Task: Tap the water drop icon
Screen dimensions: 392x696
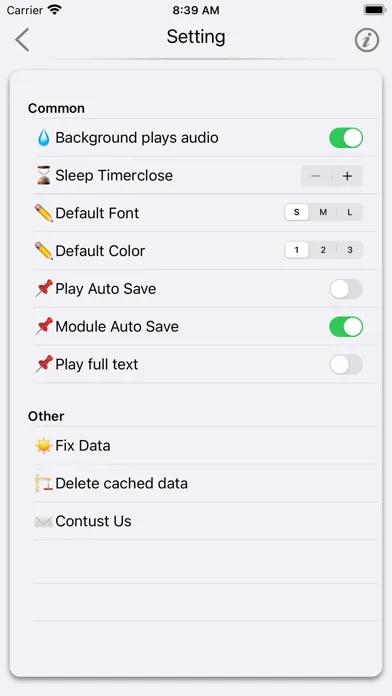Action: pyautogui.click(x=44, y=138)
